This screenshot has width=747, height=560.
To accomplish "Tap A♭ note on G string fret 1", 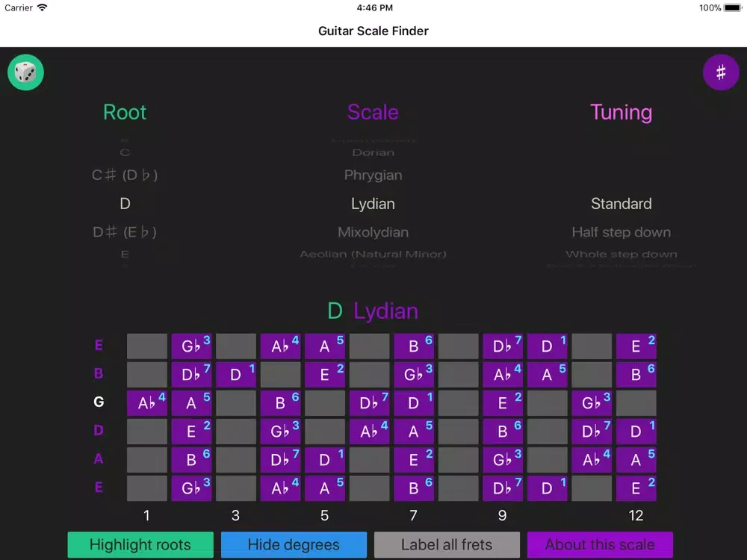I will [146, 403].
